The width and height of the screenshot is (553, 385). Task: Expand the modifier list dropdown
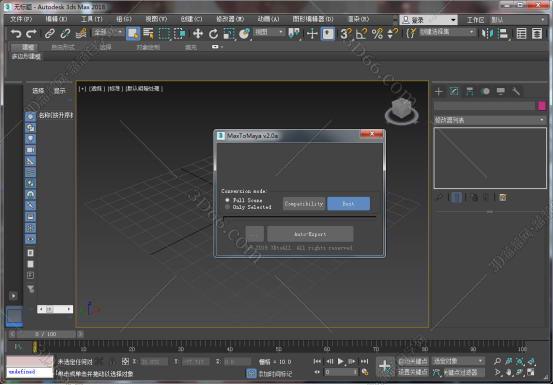point(490,120)
